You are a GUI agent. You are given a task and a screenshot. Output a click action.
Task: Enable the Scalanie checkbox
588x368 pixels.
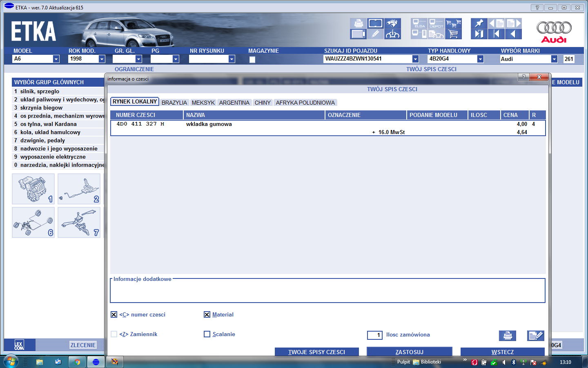tap(207, 334)
